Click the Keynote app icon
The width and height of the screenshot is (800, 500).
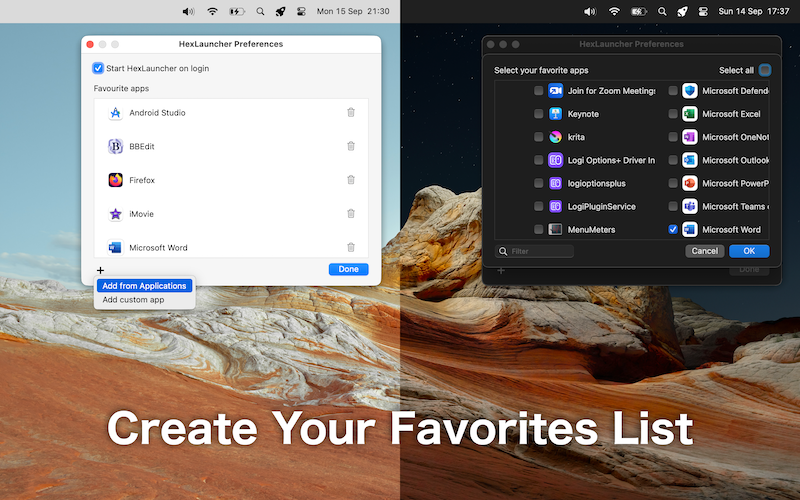[x=555, y=114]
